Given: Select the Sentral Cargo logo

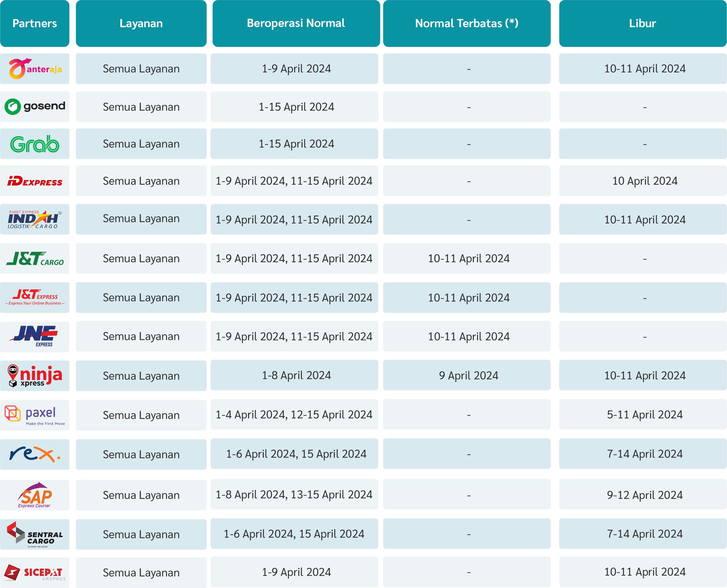Looking at the screenshot, I should (34, 534).
